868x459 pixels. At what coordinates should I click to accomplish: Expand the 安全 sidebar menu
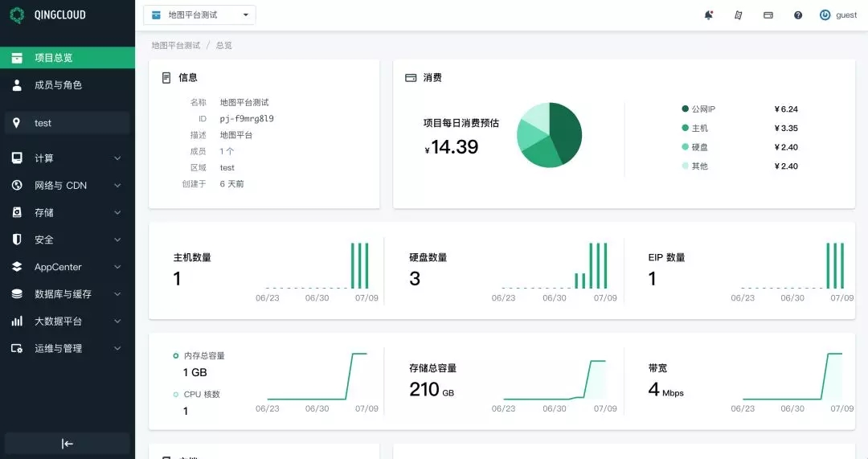[x=68, y=240]
